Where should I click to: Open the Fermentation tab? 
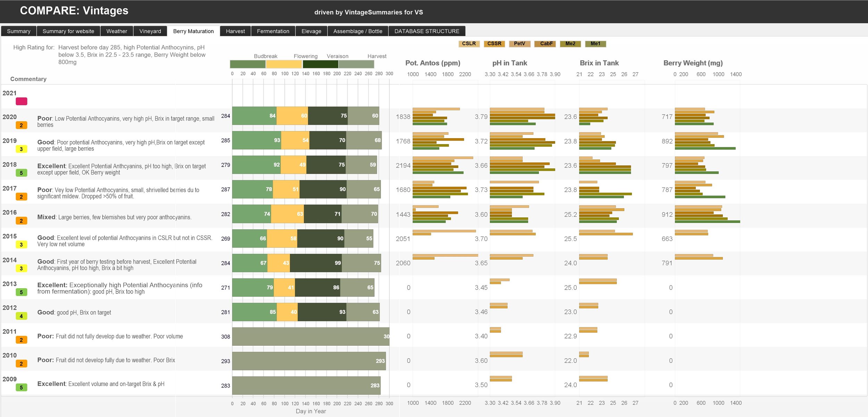point(273,31)
